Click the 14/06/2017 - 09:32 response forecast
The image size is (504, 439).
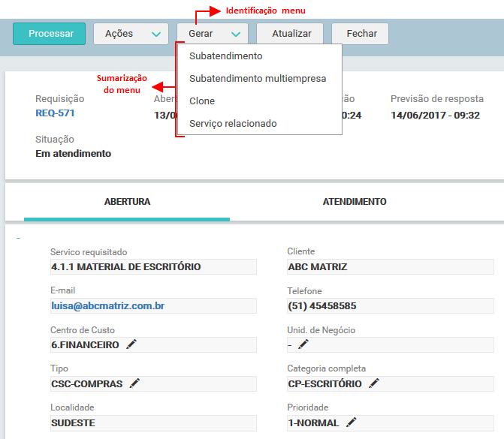tap(435, 116)
